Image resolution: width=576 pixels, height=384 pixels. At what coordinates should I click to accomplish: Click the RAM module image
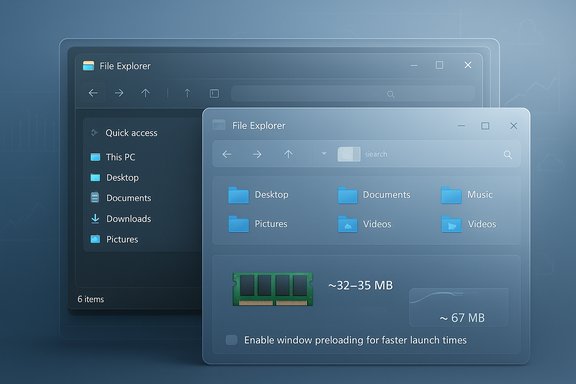273,289
